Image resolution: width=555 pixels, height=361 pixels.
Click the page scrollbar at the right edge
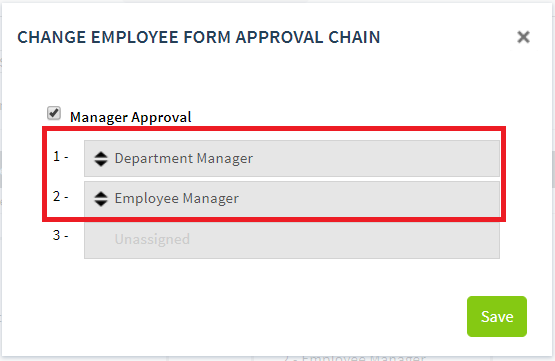[x=553, y=170]
